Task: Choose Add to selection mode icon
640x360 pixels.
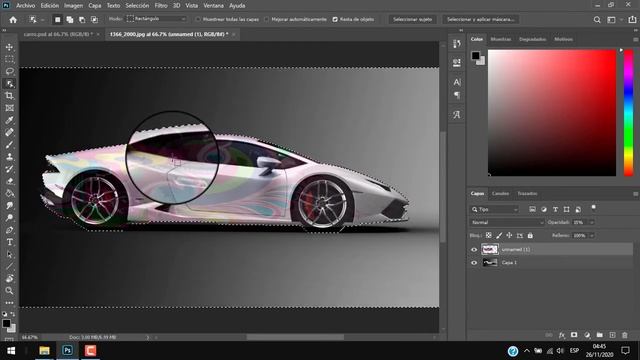Action: click(x=70, y=20)
